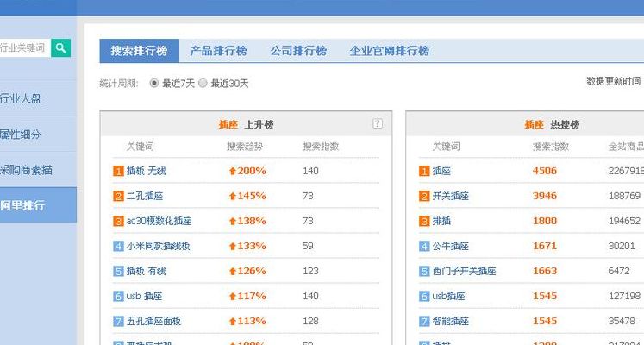644x345 pixels.
Task: Switch to 产品排行榜 tab
Action: [218, 51]
